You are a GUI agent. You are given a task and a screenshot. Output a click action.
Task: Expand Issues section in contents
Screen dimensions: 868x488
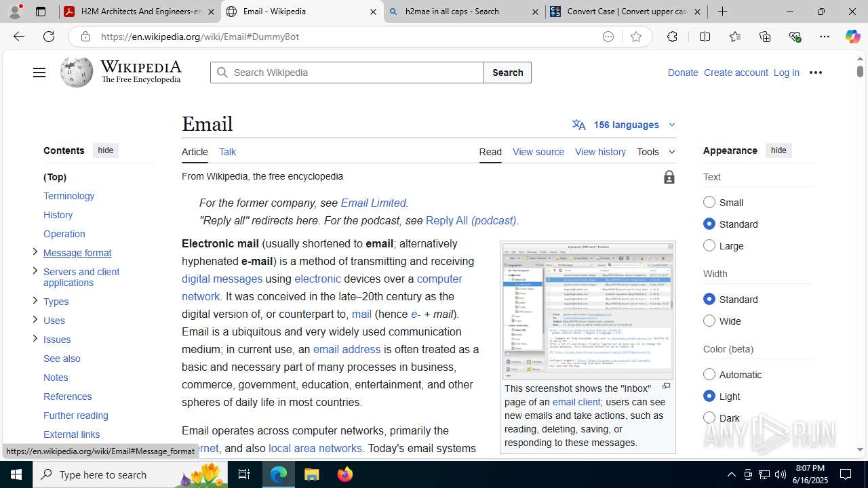(x=35, y=338)
